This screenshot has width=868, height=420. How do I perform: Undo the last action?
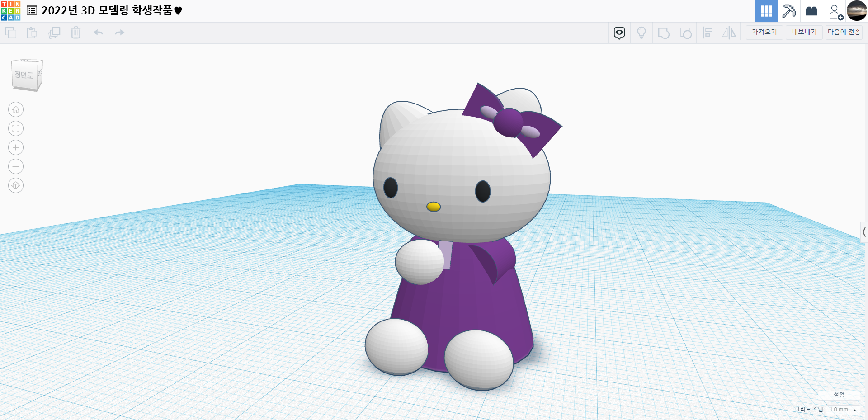pyautogui.click(x=99, y=33)
